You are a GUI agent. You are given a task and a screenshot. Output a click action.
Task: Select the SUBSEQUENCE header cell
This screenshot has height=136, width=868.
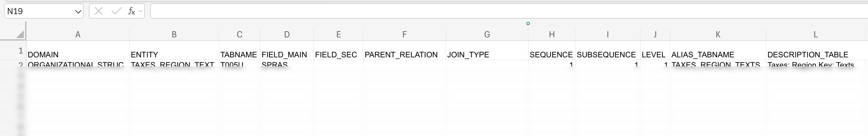607,54
